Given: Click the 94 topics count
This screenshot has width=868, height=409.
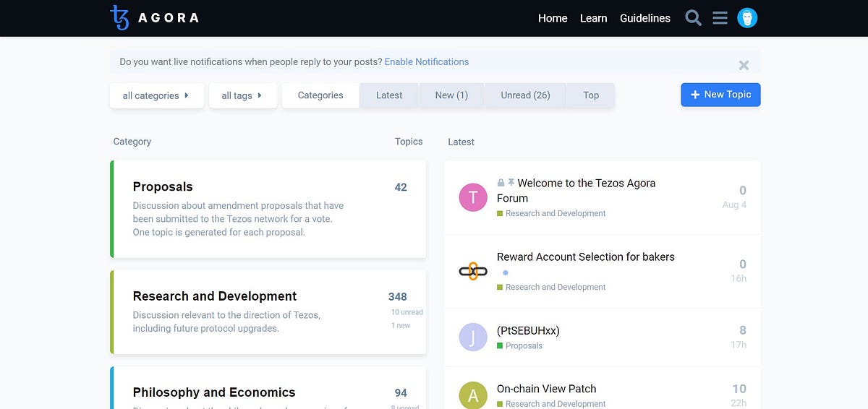Looking at the screenshot, I should pyautogui.click(x=401, y=393).
